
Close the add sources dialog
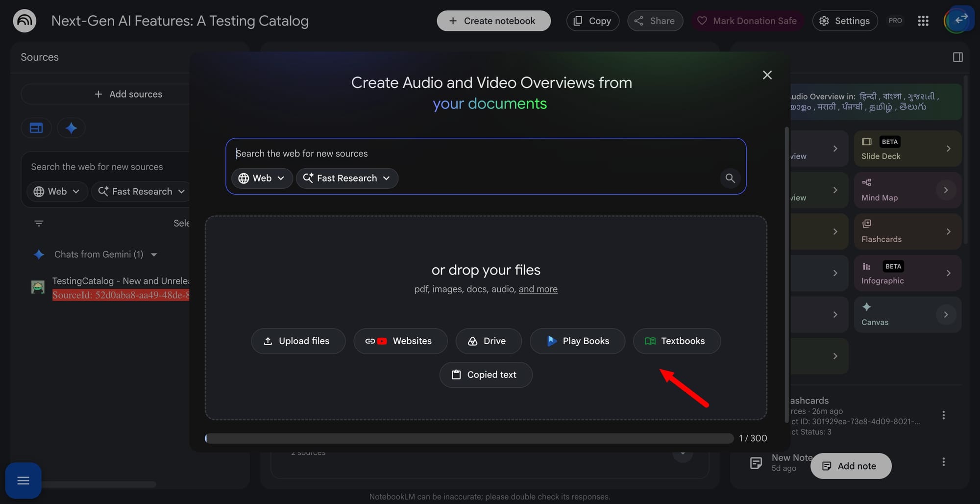point(767,75)
